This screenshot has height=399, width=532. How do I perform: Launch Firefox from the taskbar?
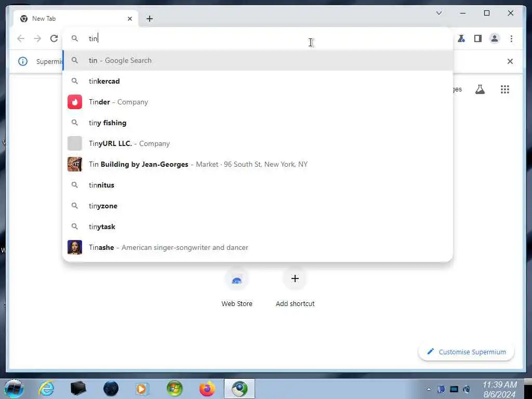[x=207, y=389]
